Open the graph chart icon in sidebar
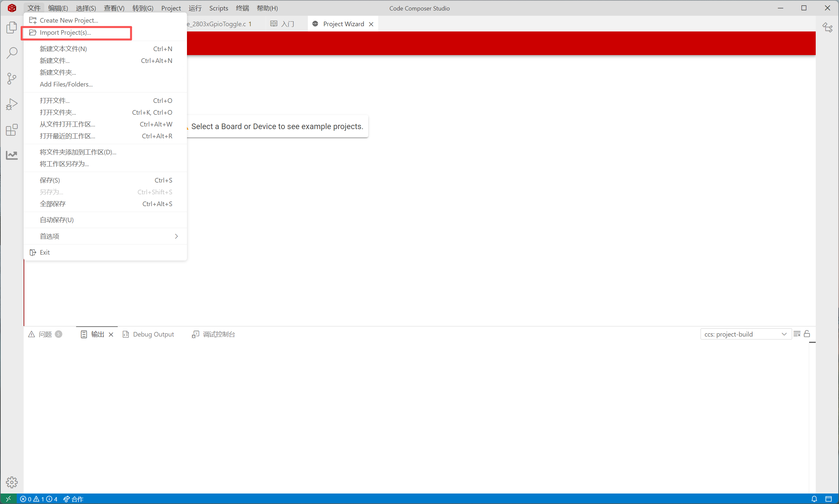Screen dimensions: 839x504 coord(11,155)
